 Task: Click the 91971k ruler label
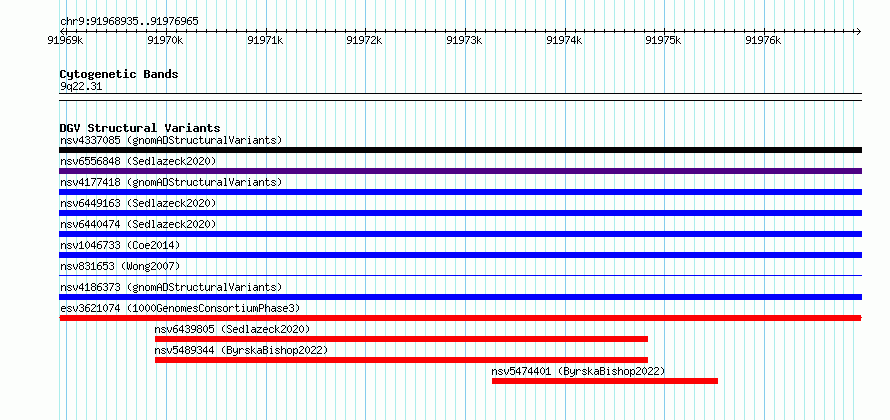pyautogui.click(x=266, y=40)
